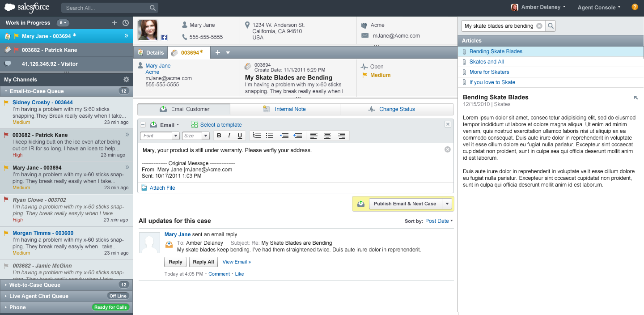This screenshot has width=644, height=315.
Task: Increase text indent
Action: 298,136
